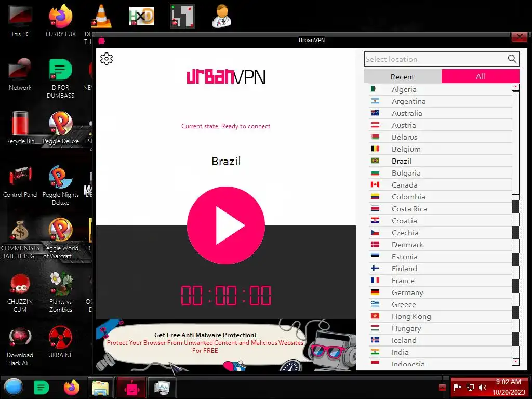
Task: Click scroll up arrow of location list
Action: [x=516, y=87]
